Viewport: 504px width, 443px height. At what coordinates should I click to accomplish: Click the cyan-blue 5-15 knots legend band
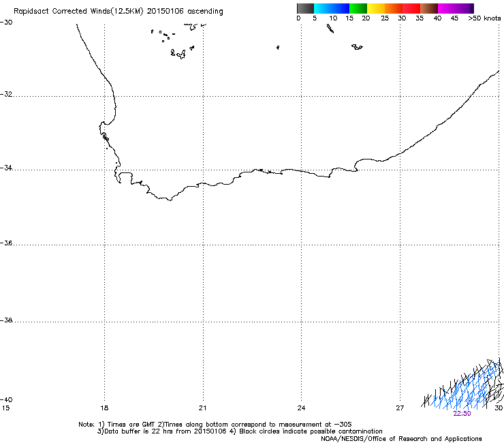point(332,8)
